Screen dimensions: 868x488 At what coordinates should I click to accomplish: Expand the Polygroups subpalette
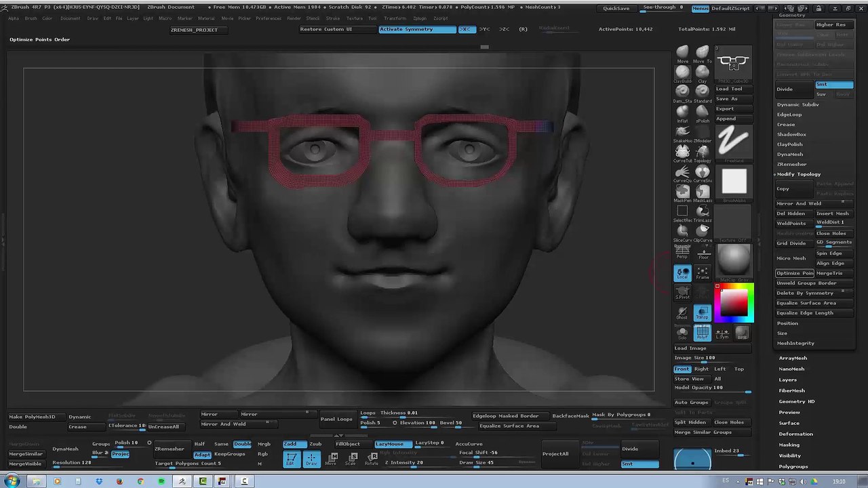[793, 466]
